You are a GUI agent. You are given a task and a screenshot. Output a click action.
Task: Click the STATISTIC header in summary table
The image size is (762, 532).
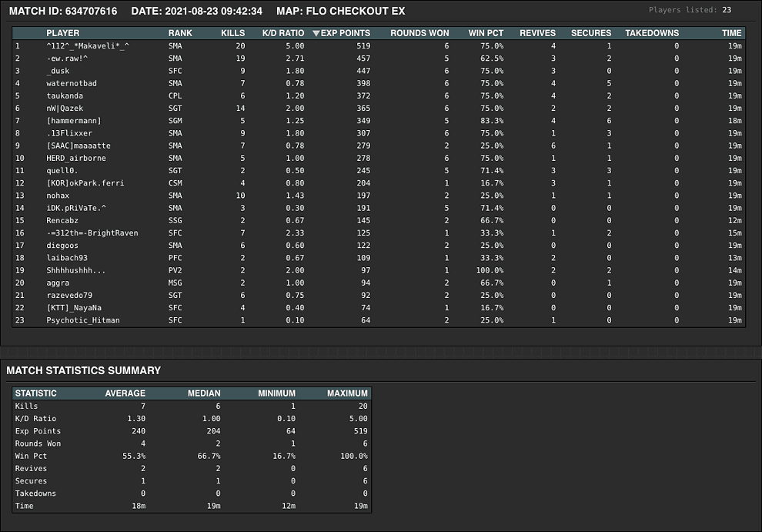35,393
